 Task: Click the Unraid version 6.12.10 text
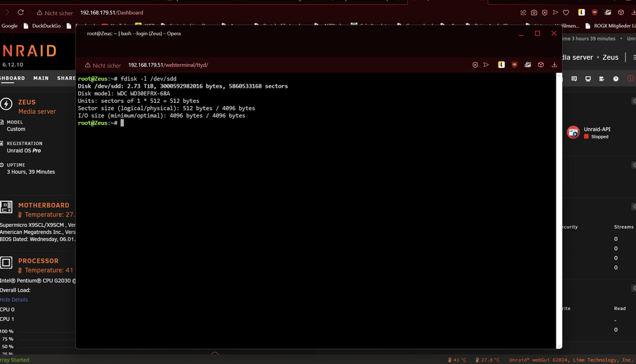pos(13,64)
